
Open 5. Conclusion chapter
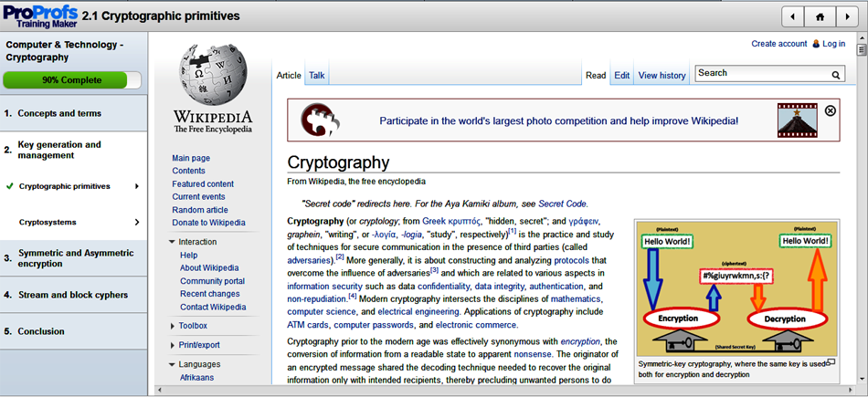(x=74, y=331)
